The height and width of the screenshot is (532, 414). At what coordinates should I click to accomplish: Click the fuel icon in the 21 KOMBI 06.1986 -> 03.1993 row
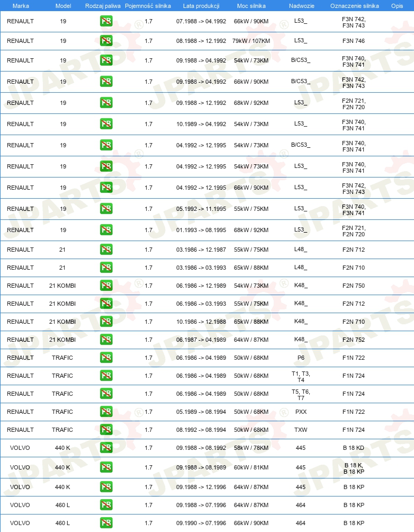(x=106, y=303)
